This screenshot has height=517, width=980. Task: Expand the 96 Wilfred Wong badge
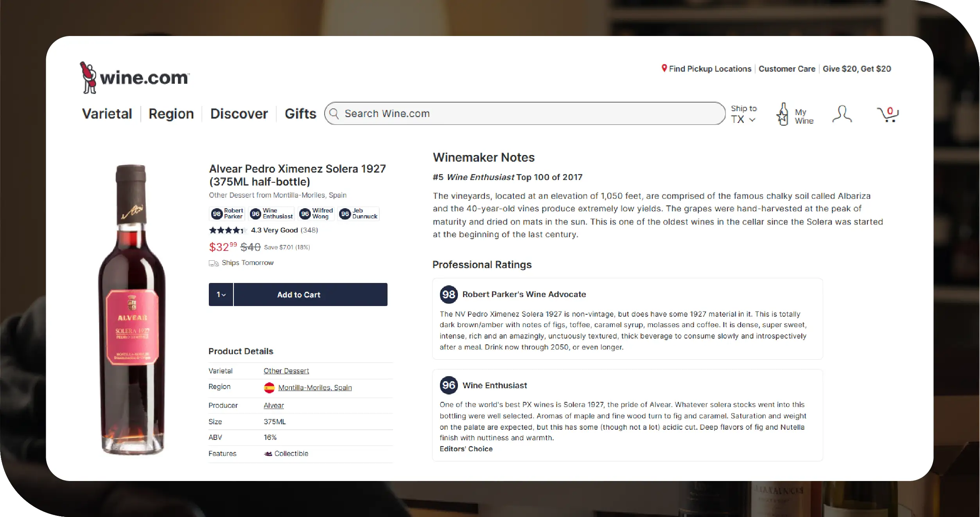[316, 213]
